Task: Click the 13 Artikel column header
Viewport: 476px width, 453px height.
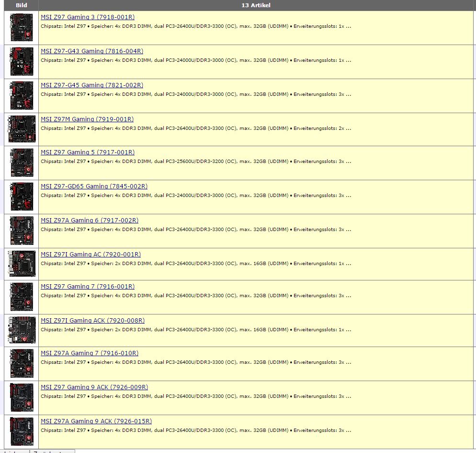Action: tap(256, 5)
